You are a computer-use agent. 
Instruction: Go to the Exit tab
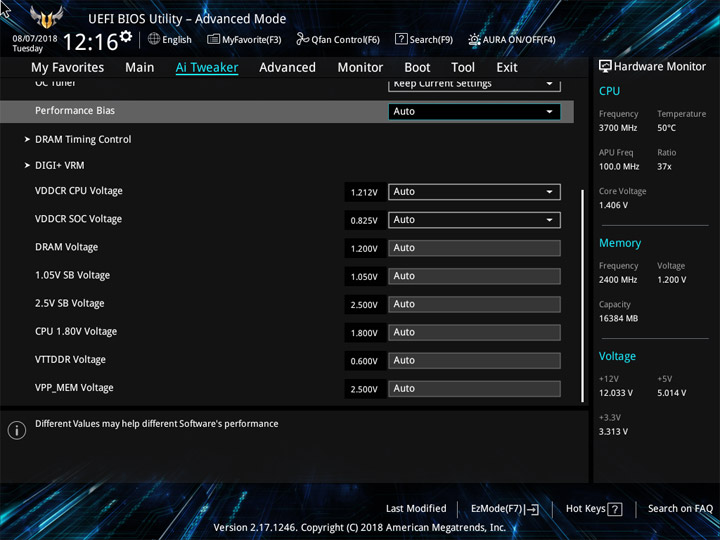[507, 68]
